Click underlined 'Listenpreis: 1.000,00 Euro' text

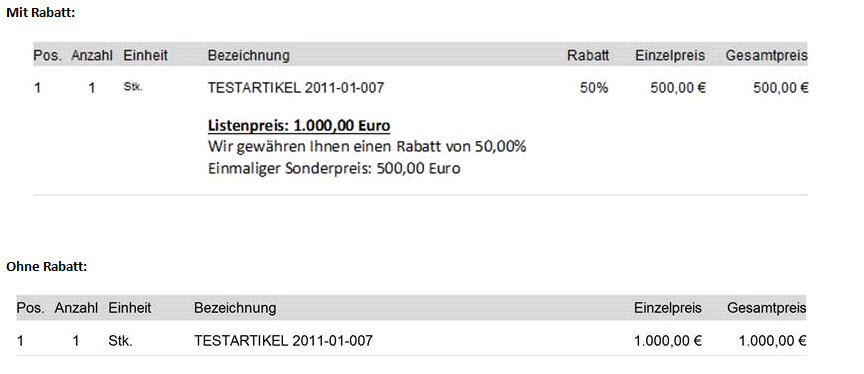point(299,126)
